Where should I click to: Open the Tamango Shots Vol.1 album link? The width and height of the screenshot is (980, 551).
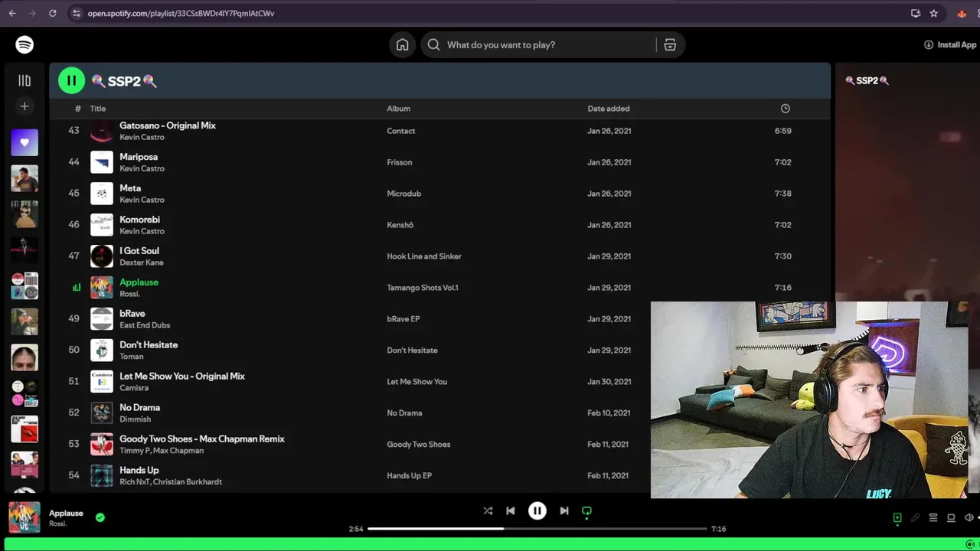[422, 288]
